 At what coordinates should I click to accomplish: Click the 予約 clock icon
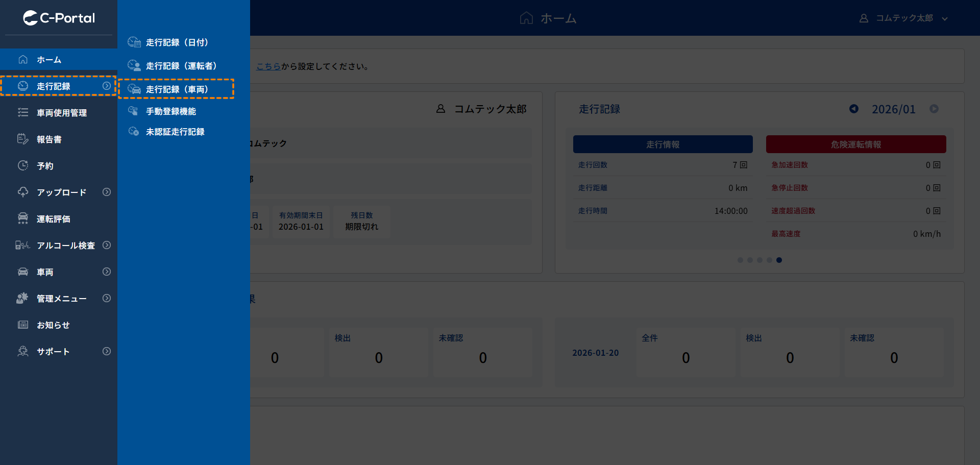(23, 166)
